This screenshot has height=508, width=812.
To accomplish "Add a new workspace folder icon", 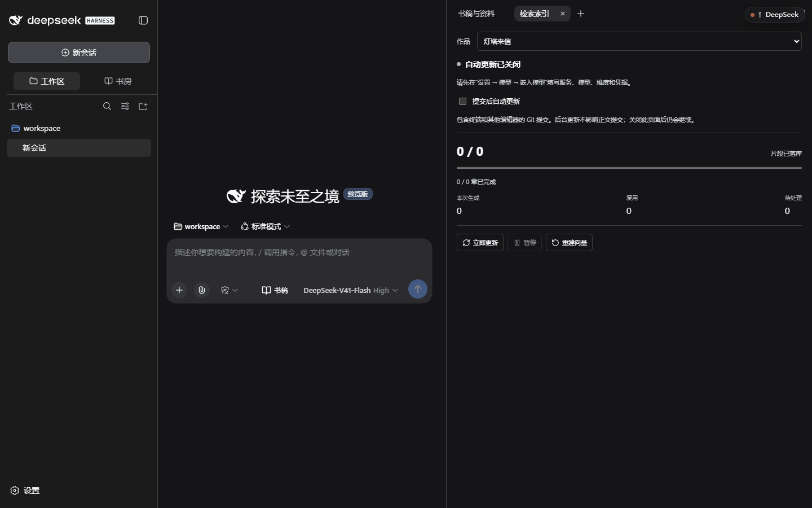I will (x=143, y=106).
